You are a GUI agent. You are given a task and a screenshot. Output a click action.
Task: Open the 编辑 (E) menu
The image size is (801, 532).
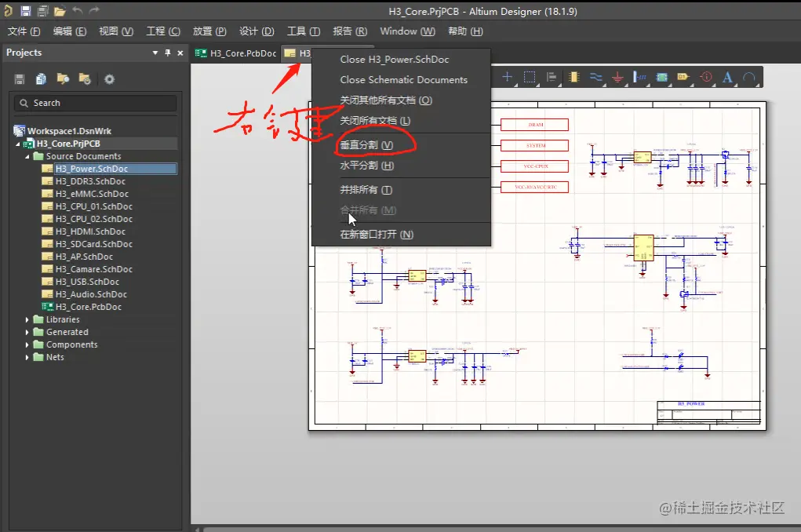[70, 31]
